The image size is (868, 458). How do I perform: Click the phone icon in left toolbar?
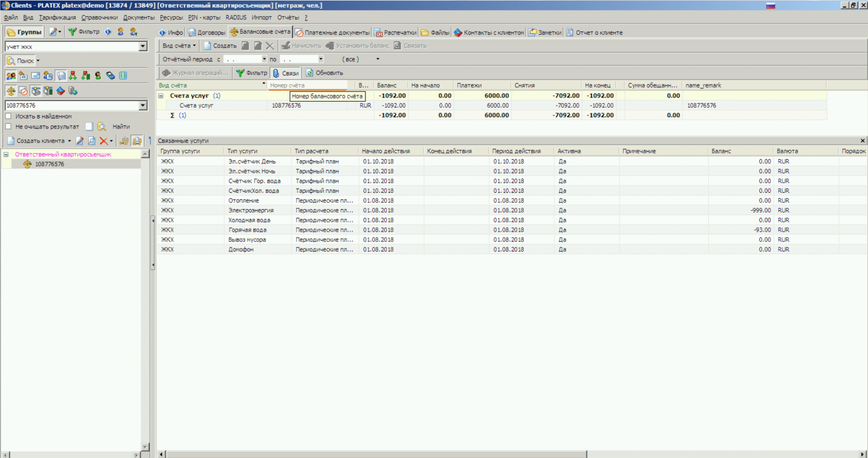click(111, 76)
